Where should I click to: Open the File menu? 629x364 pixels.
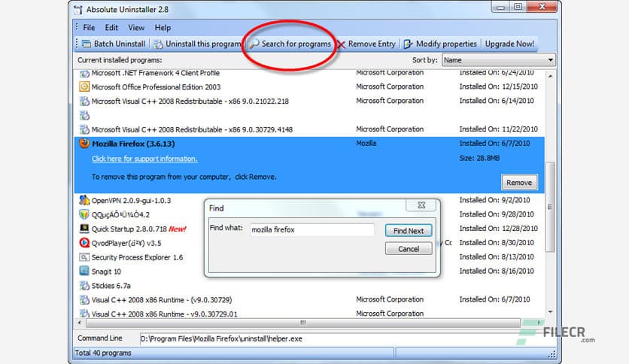pyautogui.click(x=89, y=28)
